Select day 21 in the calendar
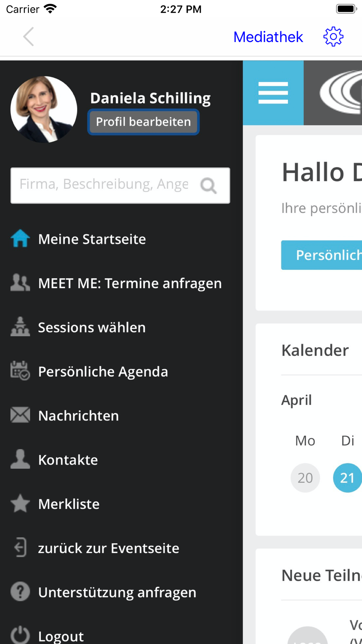 (347, 478)
